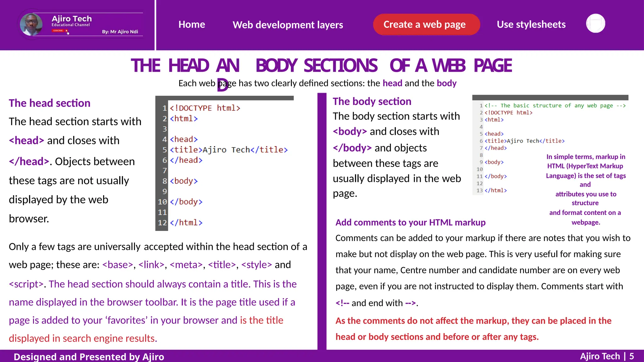Click the white circle icon beside Use stylesheets
The width and height of the screenshot is (644, 362).
596,24
